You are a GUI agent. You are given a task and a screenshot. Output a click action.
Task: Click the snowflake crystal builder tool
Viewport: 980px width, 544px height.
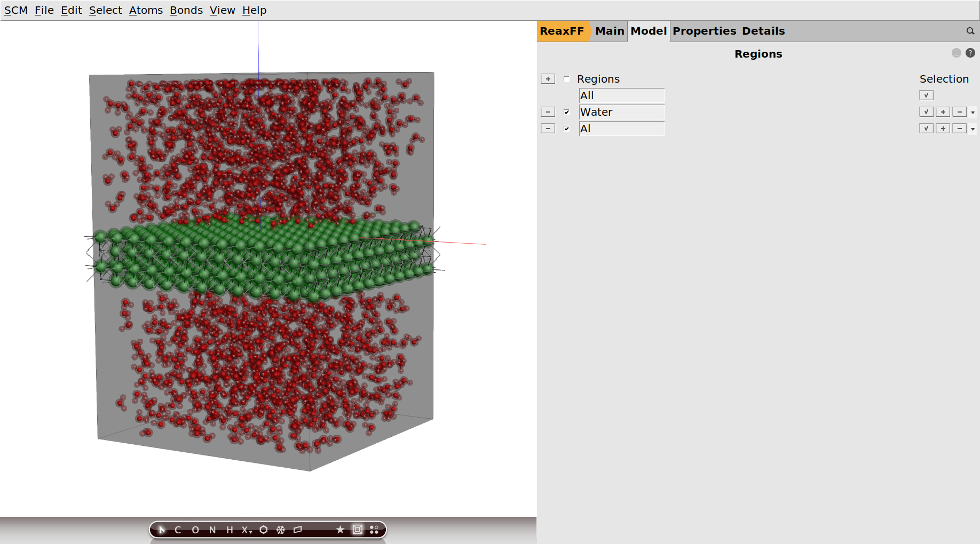tap(281, 530)
